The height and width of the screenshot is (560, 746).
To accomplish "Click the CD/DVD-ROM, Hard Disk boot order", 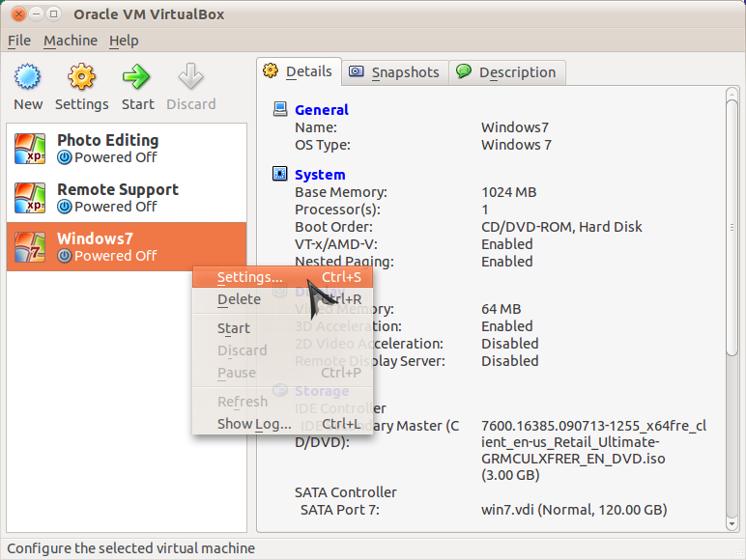I will (561, 227).
